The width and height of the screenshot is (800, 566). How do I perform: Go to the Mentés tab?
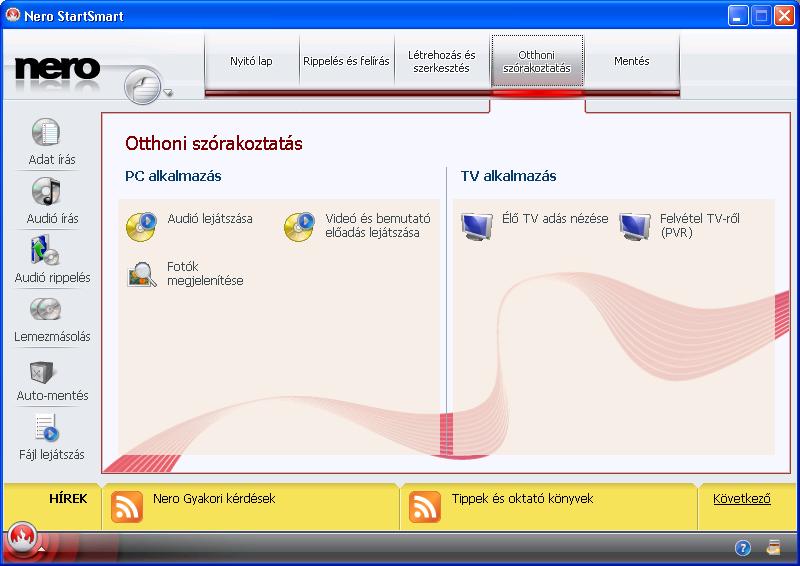click(631, 61)
